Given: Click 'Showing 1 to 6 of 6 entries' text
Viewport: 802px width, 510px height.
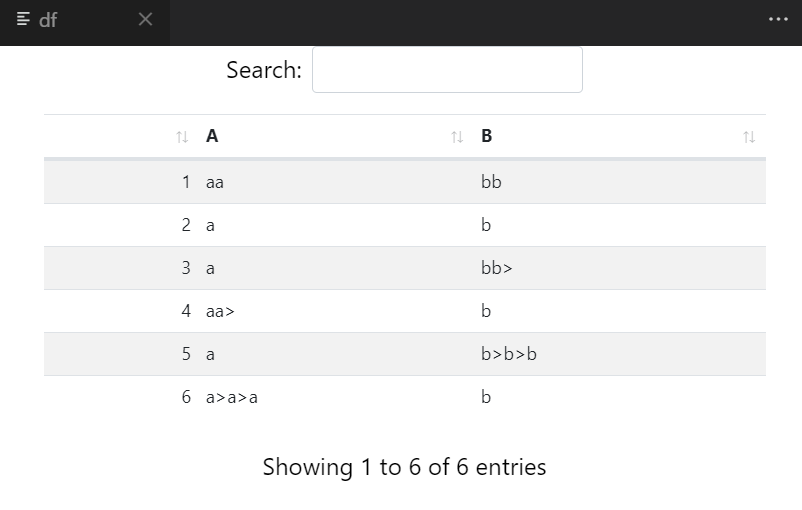Looking at the screenshot, I should coord(404,467).
